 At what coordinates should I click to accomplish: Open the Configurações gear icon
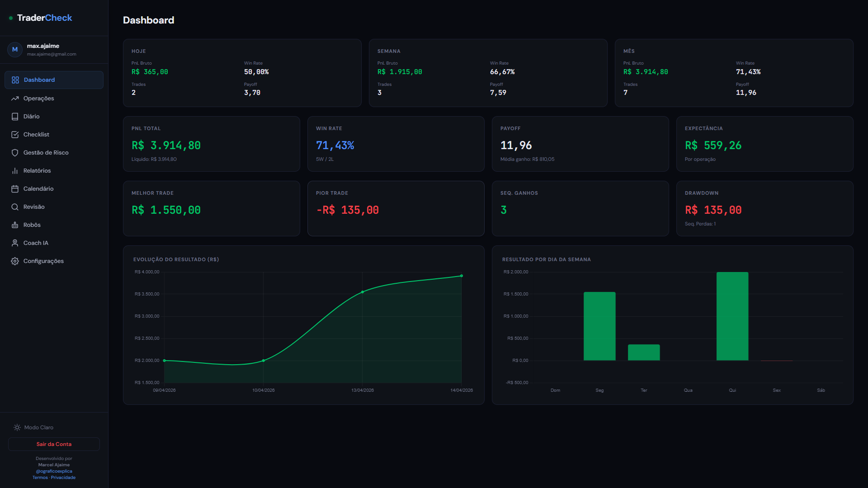pos(15,261)
